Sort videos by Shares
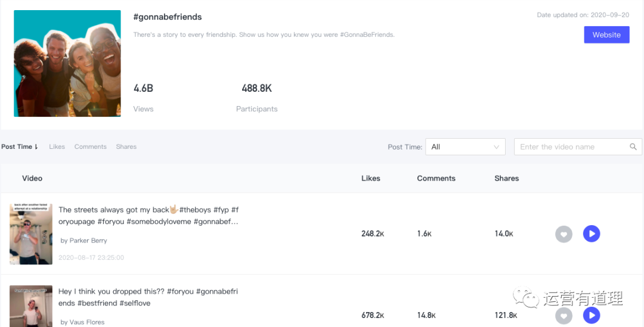The image size is (644, 327). click(x=126, y=147)
